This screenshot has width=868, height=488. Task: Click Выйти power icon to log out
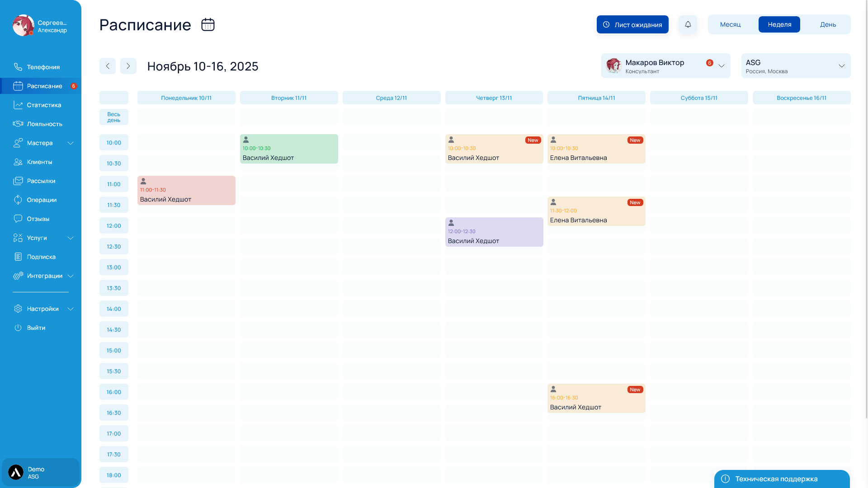tap(18, 328)
